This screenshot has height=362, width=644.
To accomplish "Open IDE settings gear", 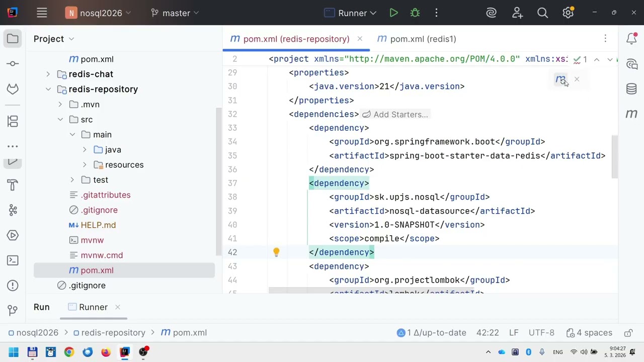I will tap(568, 13).
